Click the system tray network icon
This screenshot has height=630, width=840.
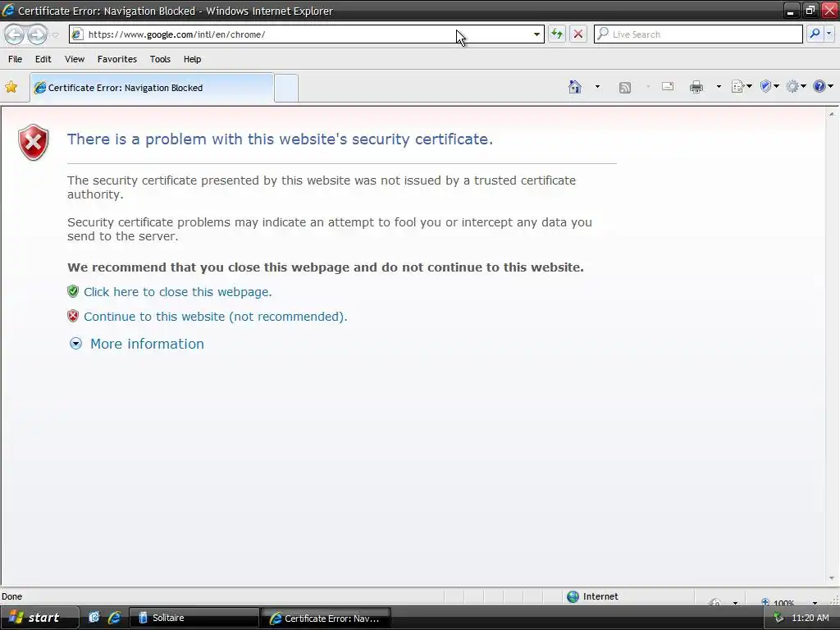click(778, 618)
